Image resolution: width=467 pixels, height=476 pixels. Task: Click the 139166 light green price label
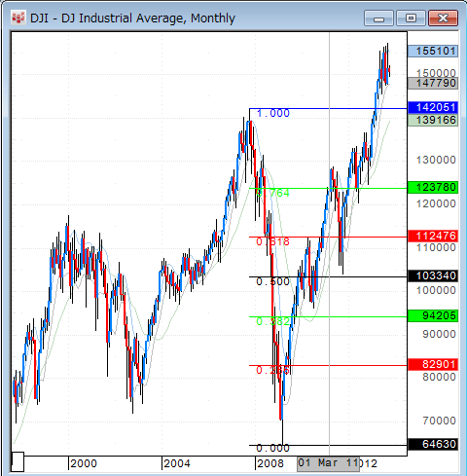pyautogui.click(x=433, y=120)
